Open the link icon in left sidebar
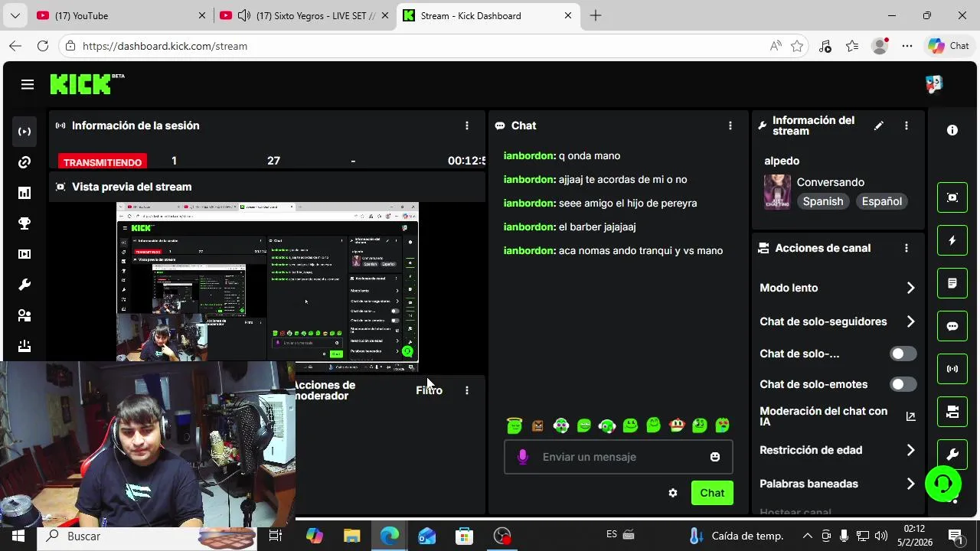This screenshot has height=551, width=980. click(x=24, y=162)
